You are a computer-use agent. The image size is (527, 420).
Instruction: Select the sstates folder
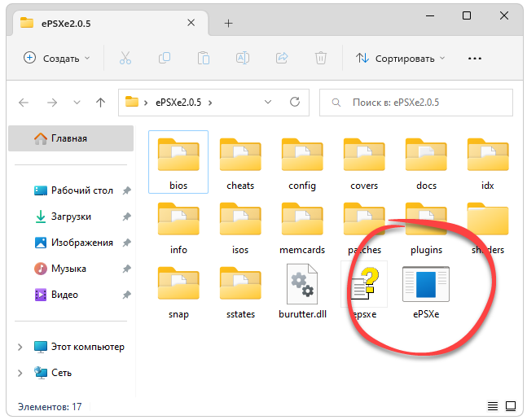[x=240, y=291]
